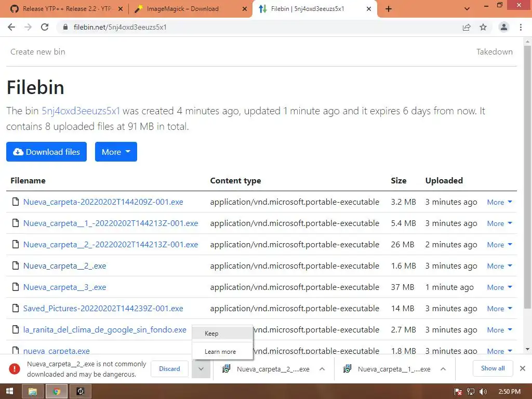Screen dimensions: 532x399
Task: Open Nueva_carpeta__2_-20220202T144213Z-001.exe link
Action: pos(111,245)
